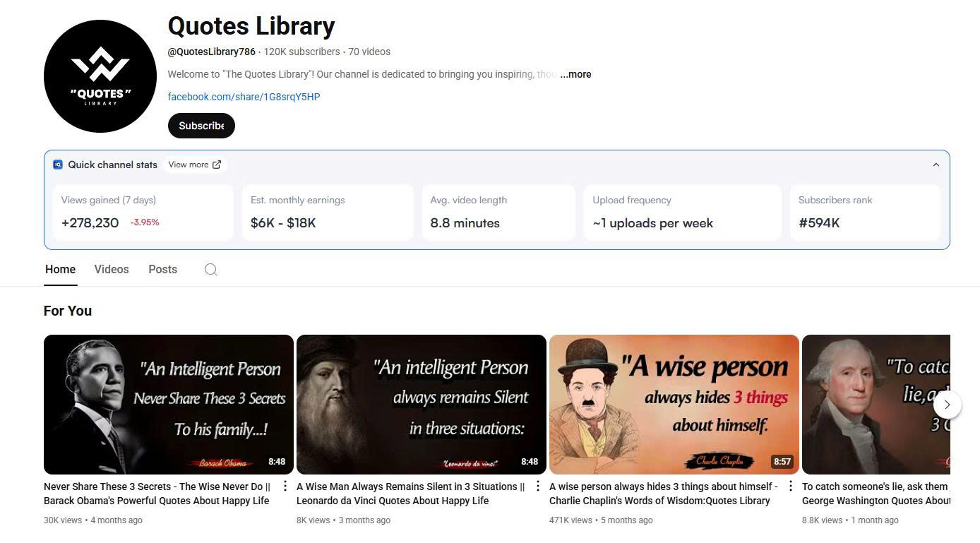Screen dimensions: 980x543
Task: Click View more in channel stats
Action: coord(194,165)
